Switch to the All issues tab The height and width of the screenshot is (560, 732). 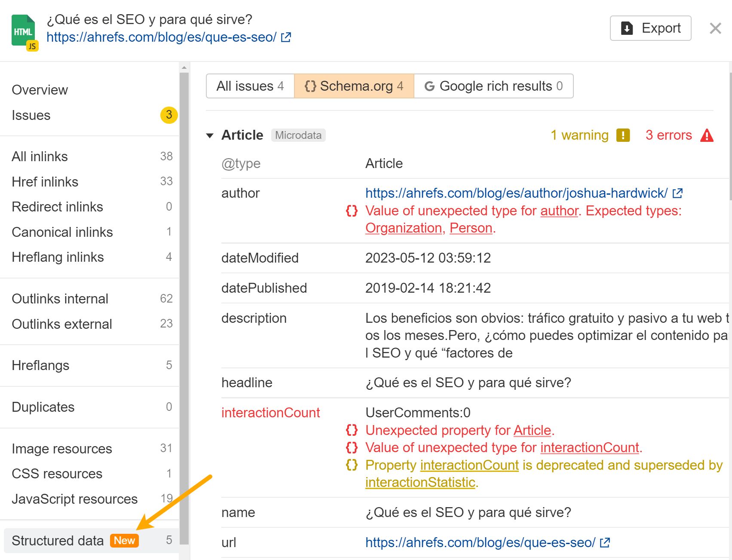(x=250, y=86)
